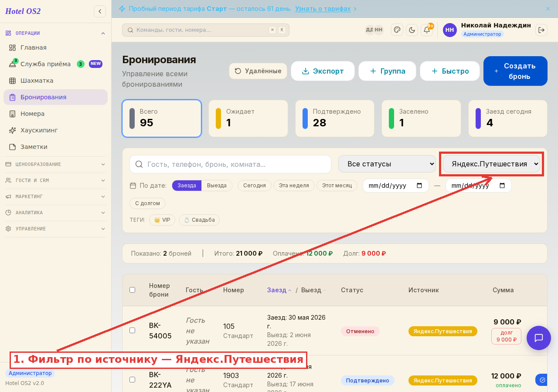Open Служба приёма section
The height and width of the screenshot is (392, 558).
(x=56, y=64)
